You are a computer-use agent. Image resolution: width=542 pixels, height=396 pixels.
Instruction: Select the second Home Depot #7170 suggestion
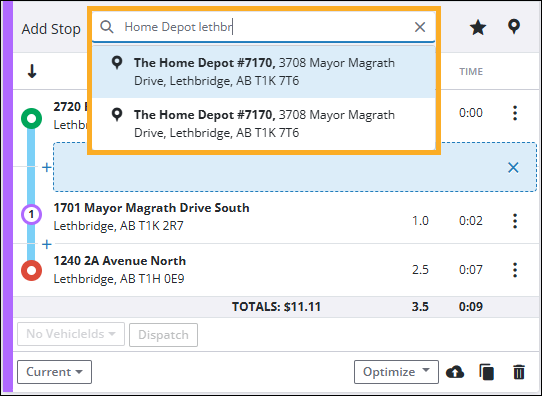(264, 124)
